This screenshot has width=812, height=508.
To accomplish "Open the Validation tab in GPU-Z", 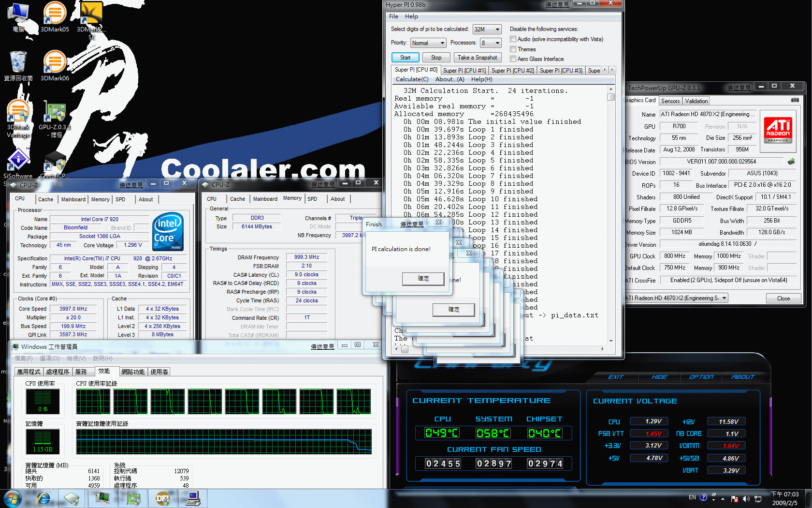I will pyautogui.click(x=696, y=101).
